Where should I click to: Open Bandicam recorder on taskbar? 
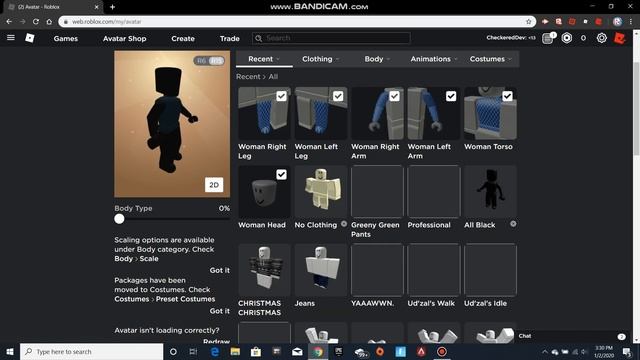click(442, 351)
